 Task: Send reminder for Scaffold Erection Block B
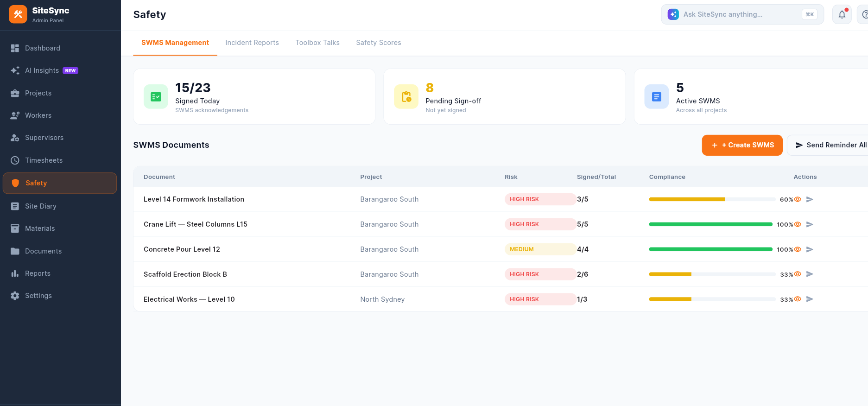coord(810,274)
